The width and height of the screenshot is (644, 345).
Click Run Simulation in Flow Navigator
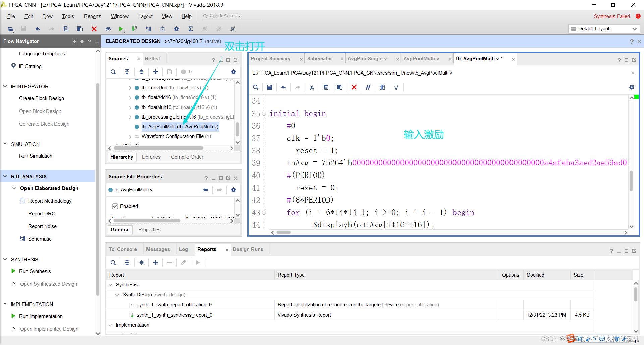click(x=36, y=156)
